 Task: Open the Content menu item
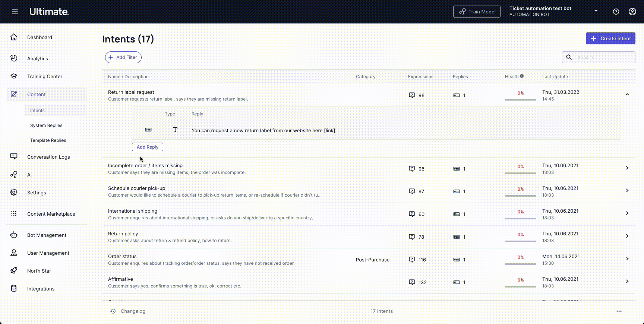click(47, 94)
